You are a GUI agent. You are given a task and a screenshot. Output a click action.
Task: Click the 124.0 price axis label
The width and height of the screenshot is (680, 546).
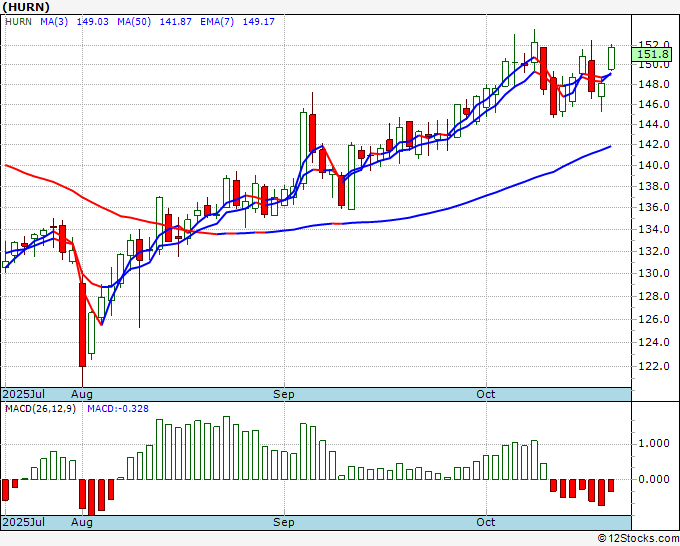654,343
